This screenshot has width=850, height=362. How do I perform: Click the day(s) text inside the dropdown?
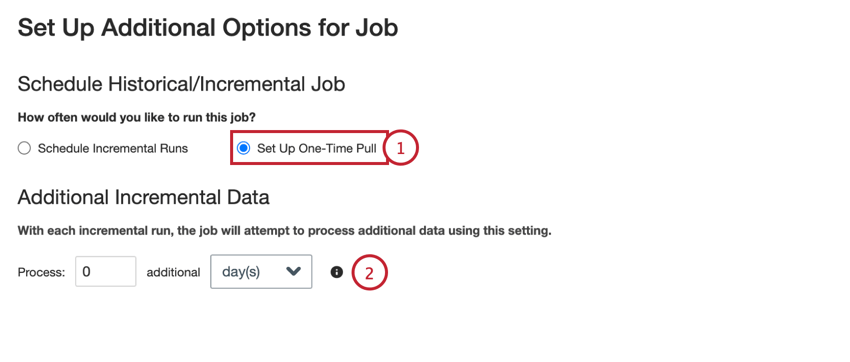241,272
